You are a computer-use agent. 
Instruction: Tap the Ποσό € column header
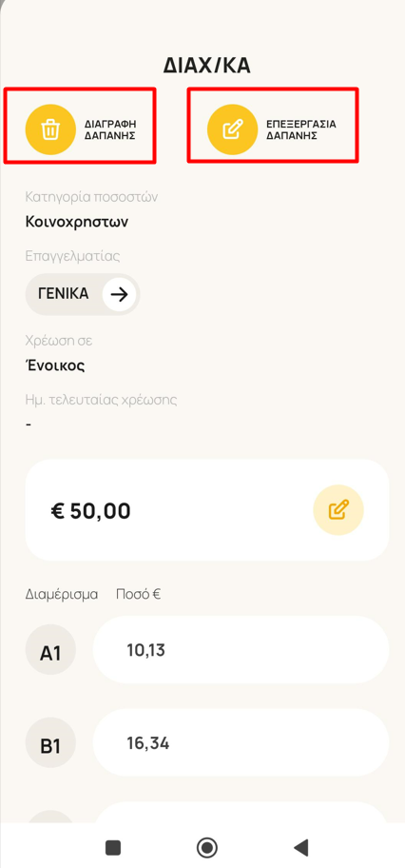pos(138,595)
